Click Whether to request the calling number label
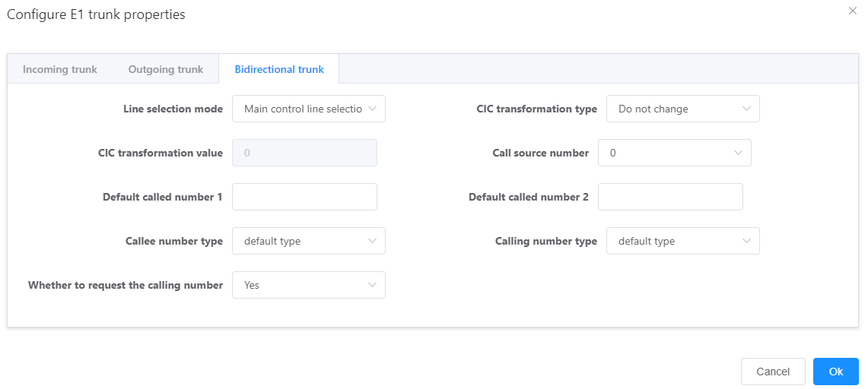 point(126,286)
